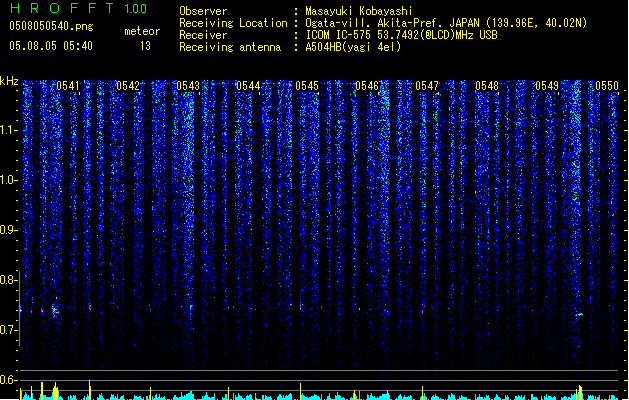Click the 0549 time marker
The image size is (629, 400).
click(547, 86)
